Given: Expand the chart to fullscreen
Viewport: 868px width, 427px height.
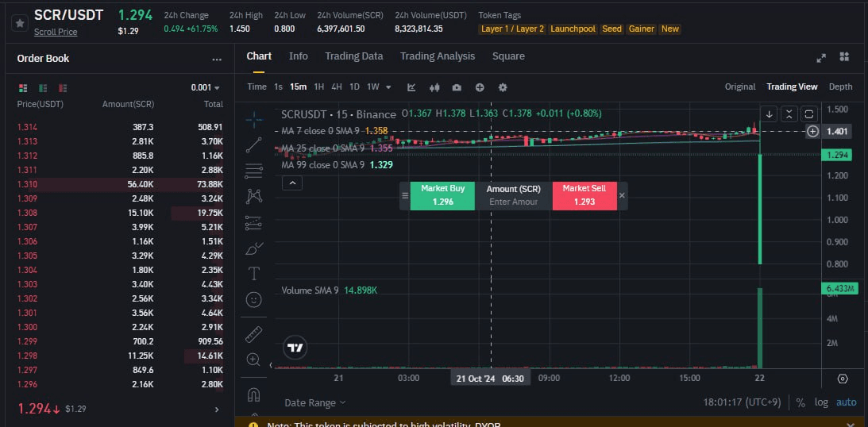Looking at the screenshot, I should pos(821,57).
